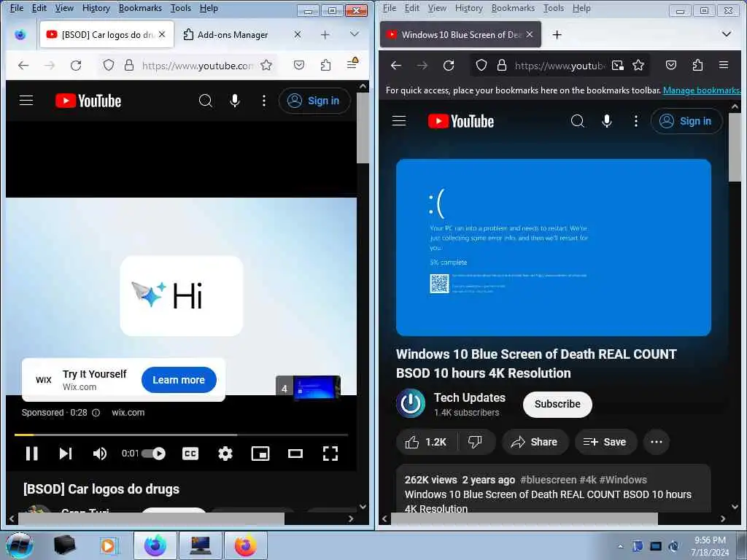Reload the page in left window
The height and width of the screenshot is (560, 747).
pos(76,65)
